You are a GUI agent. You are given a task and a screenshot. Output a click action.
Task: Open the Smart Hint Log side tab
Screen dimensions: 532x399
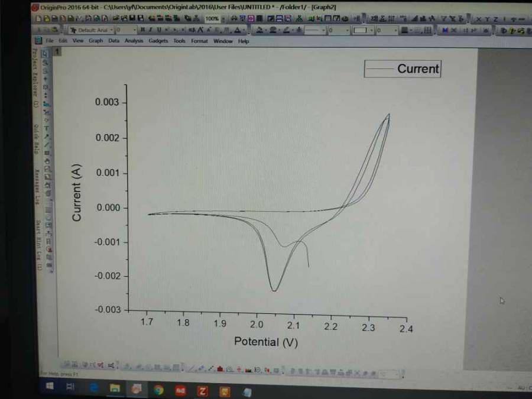coord(38,245)
